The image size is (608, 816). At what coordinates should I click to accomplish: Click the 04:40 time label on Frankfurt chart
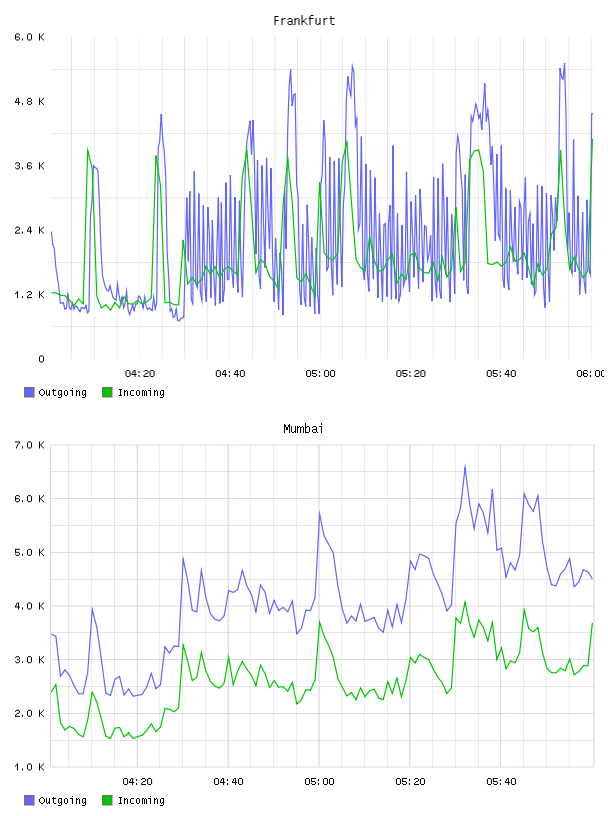click(230, 374)
